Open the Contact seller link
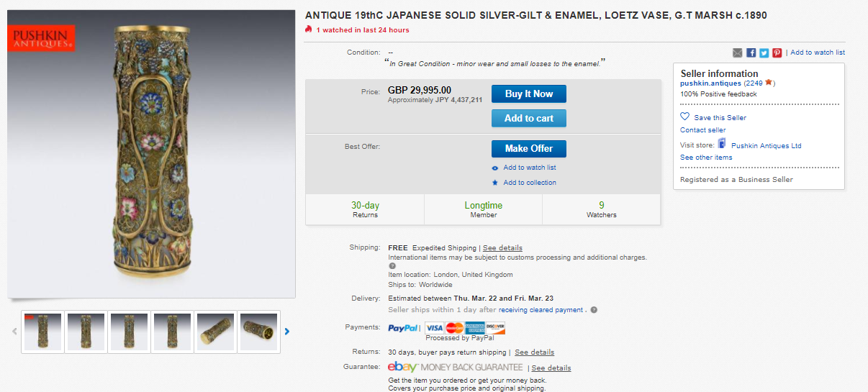 (x=702, y=130)
